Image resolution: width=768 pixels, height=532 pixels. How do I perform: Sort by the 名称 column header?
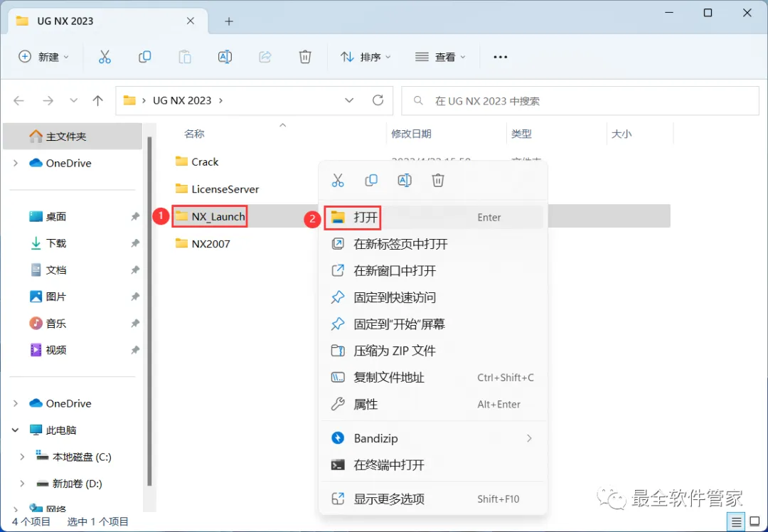(x=194, y=134)
